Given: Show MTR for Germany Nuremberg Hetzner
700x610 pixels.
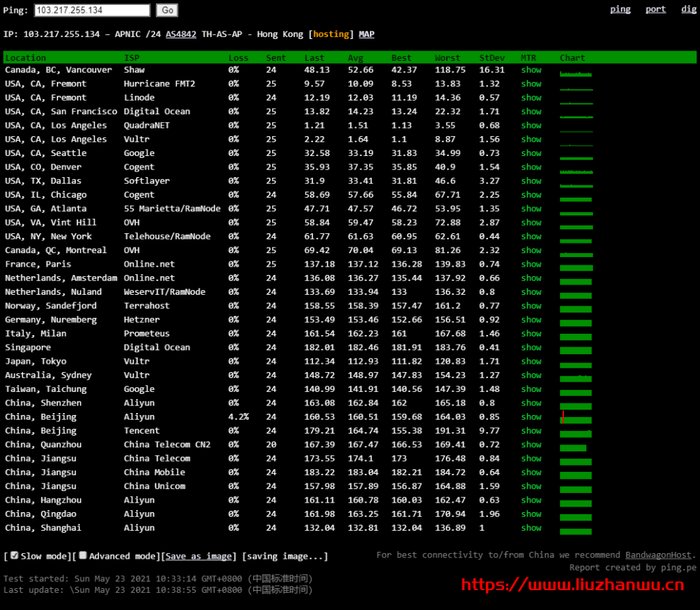Looking at the screenshot, I should tap(530, 319).
